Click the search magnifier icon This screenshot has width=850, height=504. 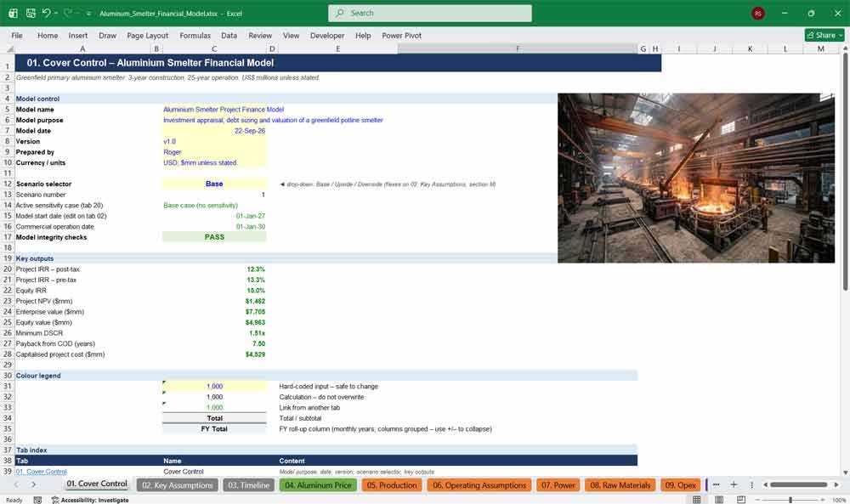pyautogui.click(x=339, y=13)
